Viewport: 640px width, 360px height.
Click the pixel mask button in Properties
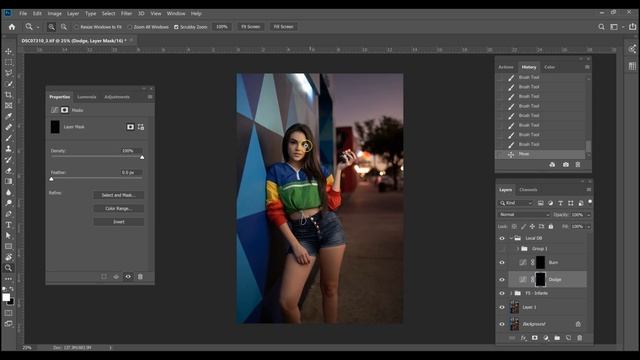click(x=130, y=127)
